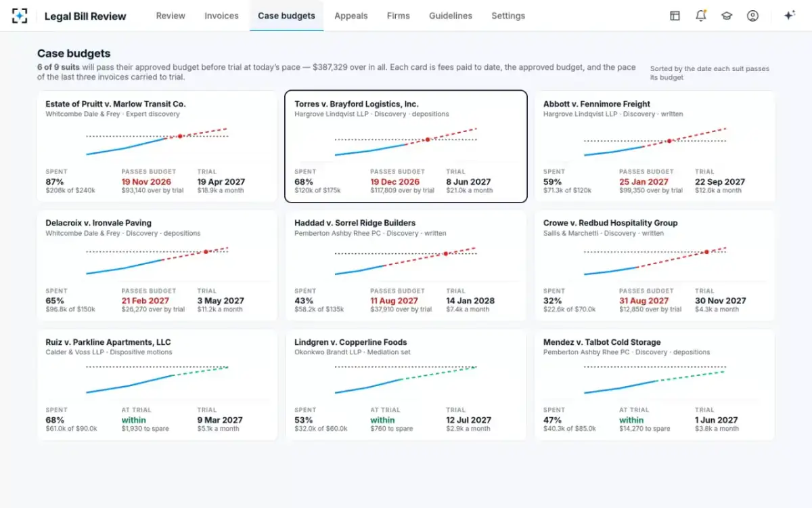Open Lindgren v. Copperline Foods card
812x508 pixels.
406,385
